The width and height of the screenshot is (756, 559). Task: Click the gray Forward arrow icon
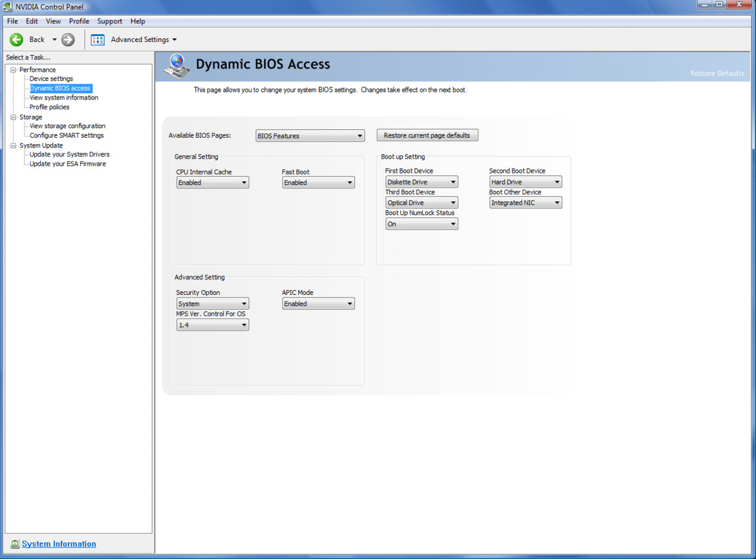click(x=68, y=39)
